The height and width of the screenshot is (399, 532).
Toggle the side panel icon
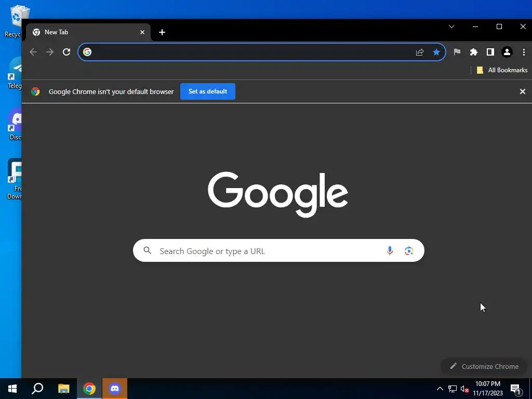(490, 52)
